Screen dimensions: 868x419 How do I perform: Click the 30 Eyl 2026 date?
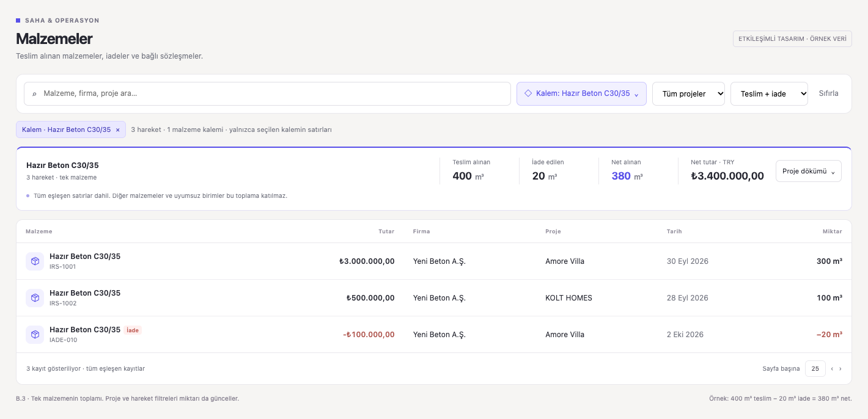[x=688, y=261]
